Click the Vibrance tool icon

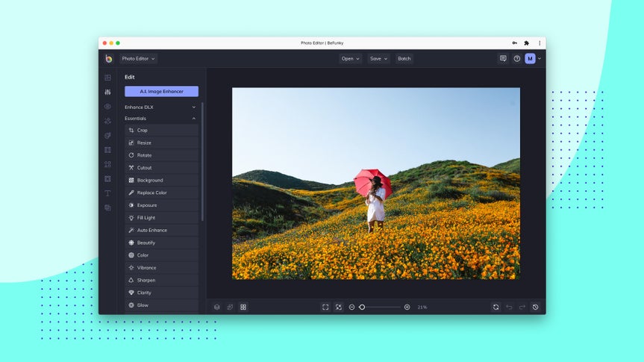pyautogui.click(x=131, y=267)
